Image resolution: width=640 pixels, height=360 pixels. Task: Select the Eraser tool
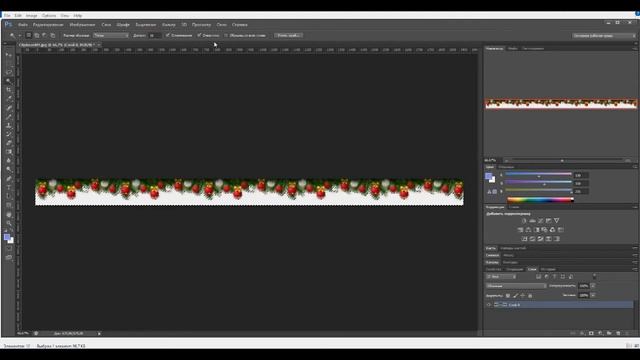tap(9, 143)
